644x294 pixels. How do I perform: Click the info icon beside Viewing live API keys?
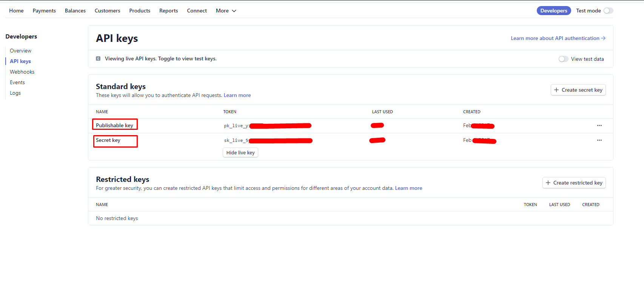98,58
